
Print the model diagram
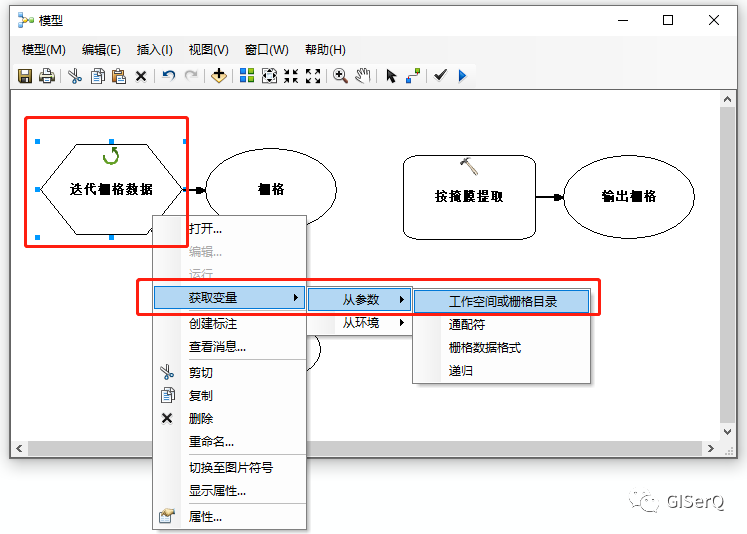[x=47, y=76]
